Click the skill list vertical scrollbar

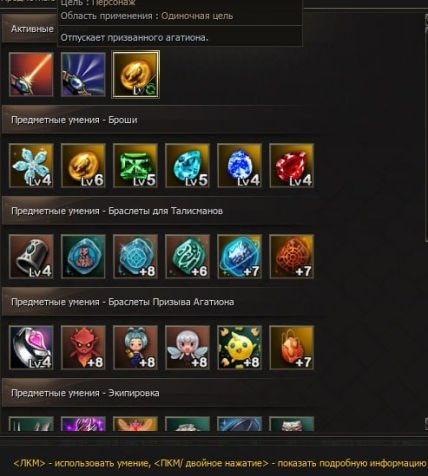coord(426,220)
